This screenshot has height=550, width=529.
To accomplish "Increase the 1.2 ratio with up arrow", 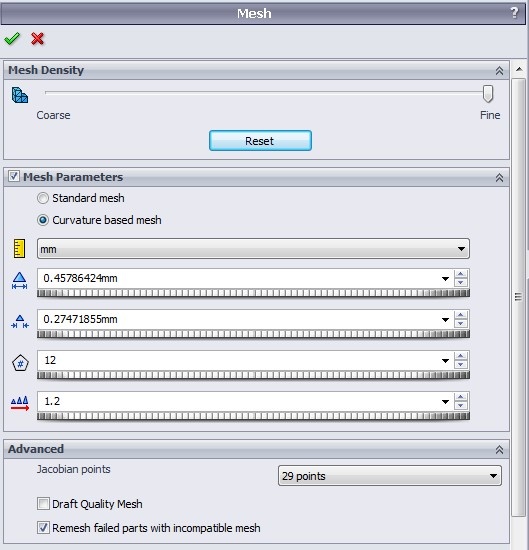I will [461, 397].
